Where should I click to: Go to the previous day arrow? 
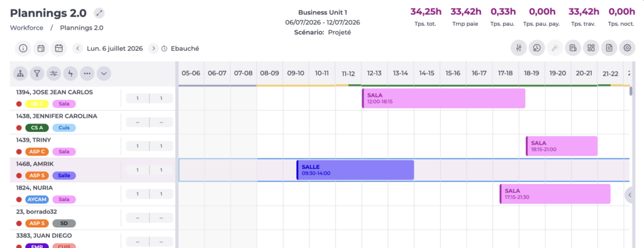click(x=78, y=48)
